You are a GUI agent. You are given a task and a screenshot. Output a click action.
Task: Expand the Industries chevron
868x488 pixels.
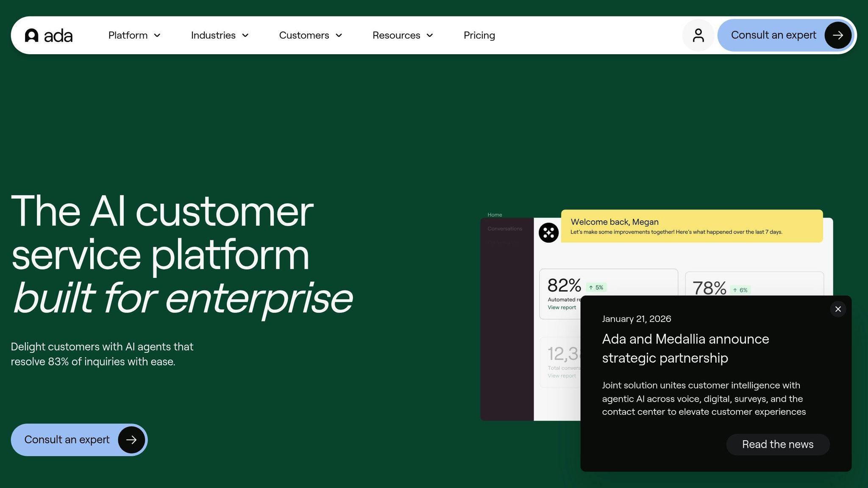pyautogui.click(x=245, y=36)
